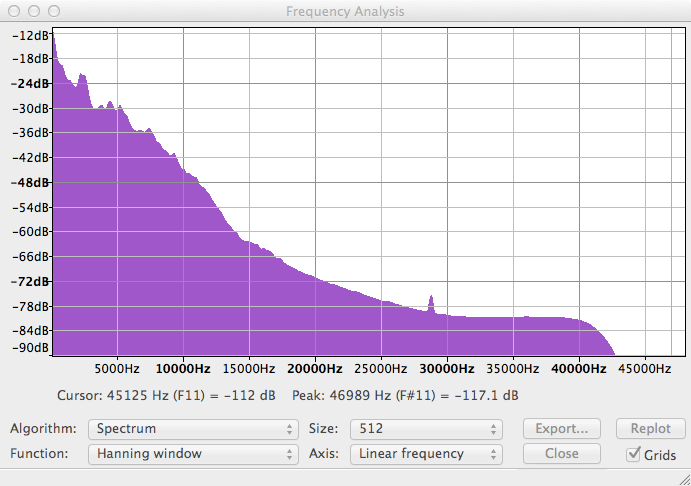Click the -60dB axis label
691x486 pixels.
click(30, 232)
